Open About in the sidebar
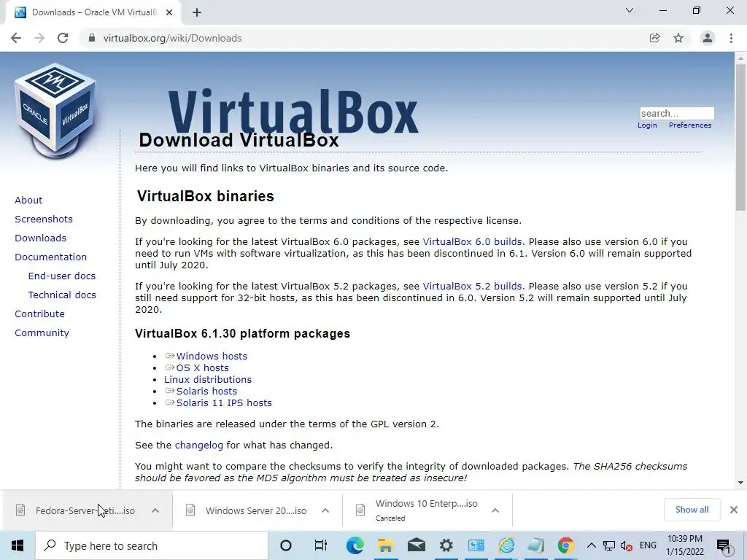This screenshot has height=560, width=747. point(28,200)
